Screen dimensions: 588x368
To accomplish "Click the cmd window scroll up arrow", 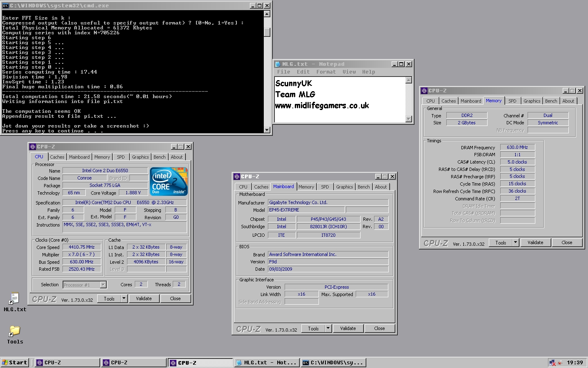I will click(267, 14).
